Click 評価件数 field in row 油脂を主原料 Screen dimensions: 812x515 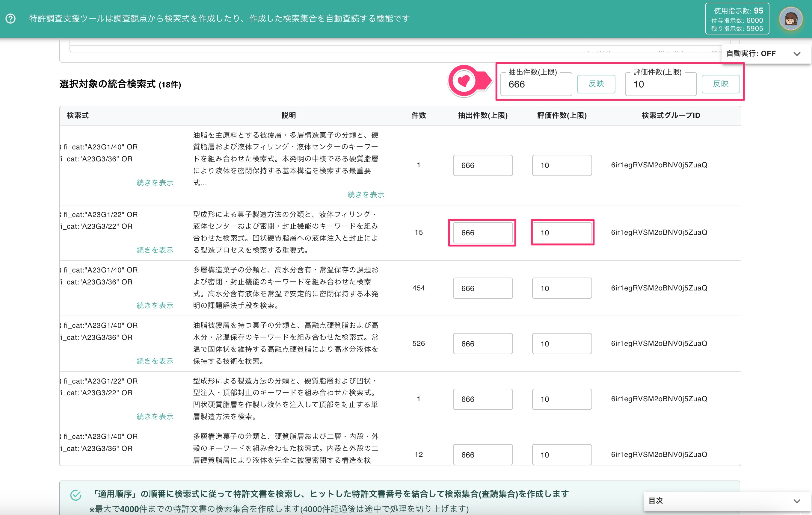click(562, 165)
